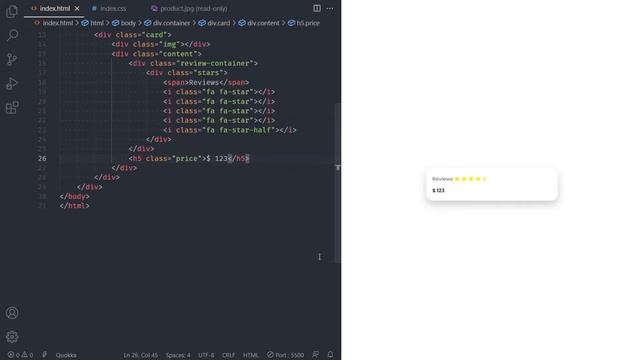Click the fa-star-half code line
The height and width of the screenshot is (360, 640).
pos(230,130)
